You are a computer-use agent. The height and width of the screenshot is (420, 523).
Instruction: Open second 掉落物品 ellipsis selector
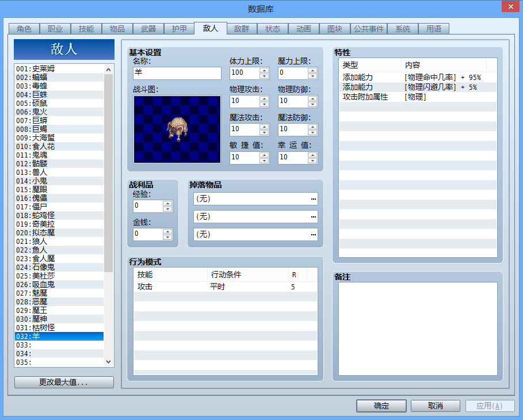pos(313,217)
